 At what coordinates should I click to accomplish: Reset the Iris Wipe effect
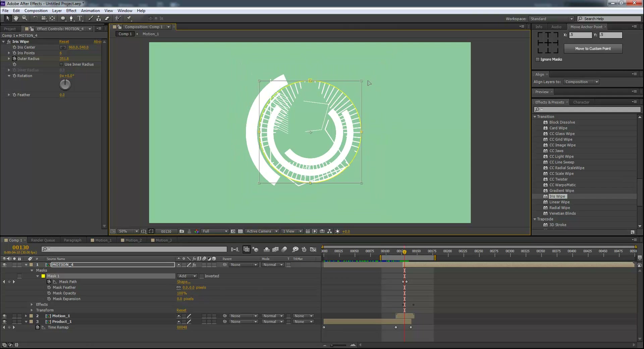(64, 42)
